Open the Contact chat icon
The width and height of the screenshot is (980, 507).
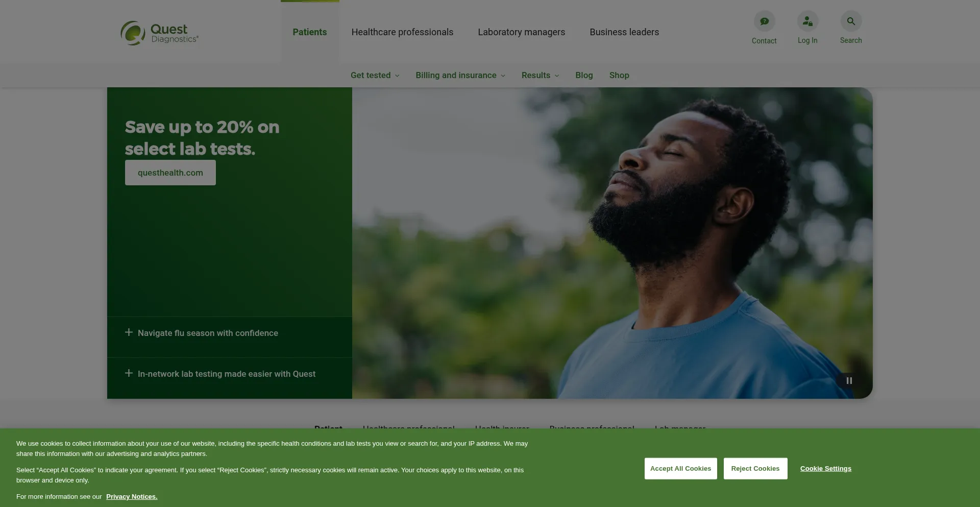tap(764, 21)
